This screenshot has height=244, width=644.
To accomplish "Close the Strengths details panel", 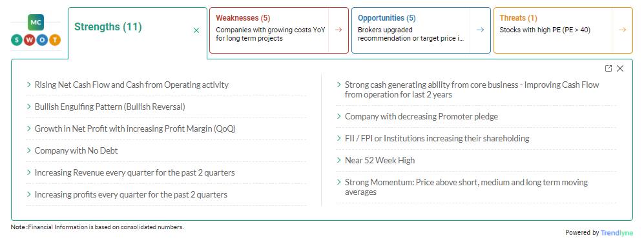I will (x=620, y=68).
